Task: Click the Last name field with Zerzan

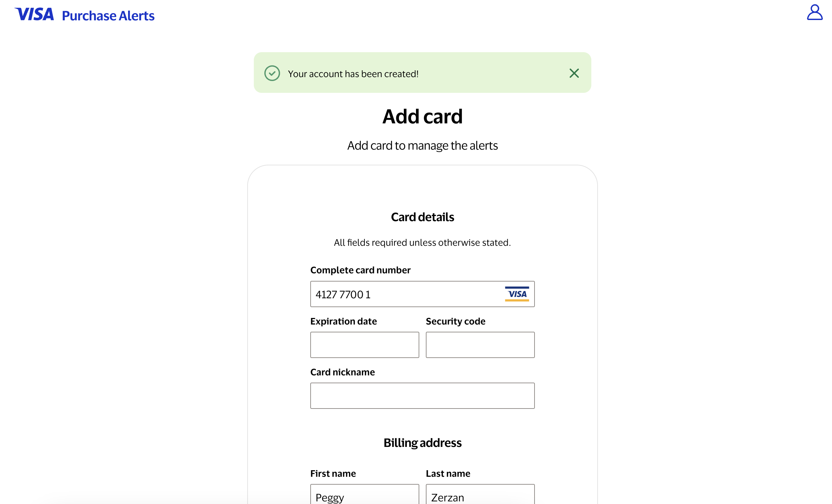Action: pyautogui.click(x=480, y=496)
